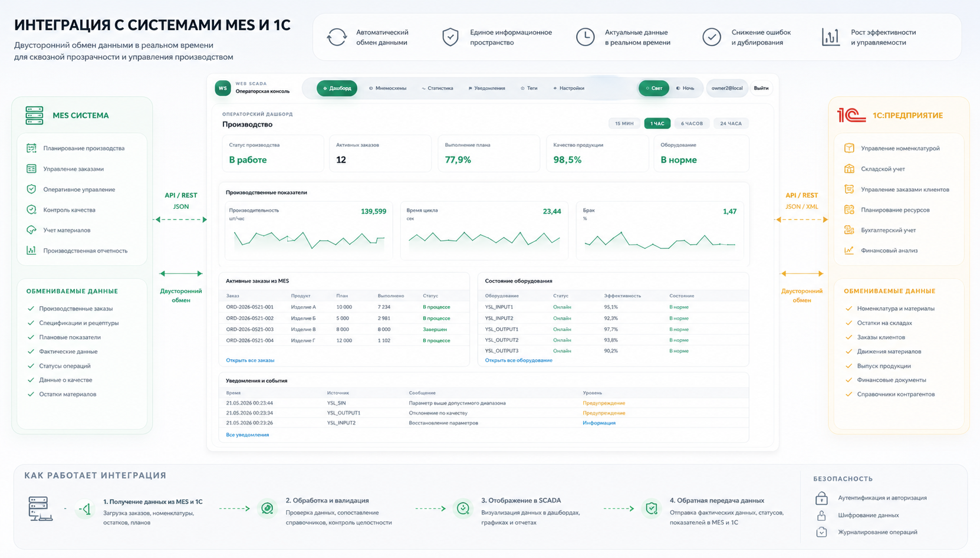This screenshot has width=980, height=558.
Task: Click the icon beside Контроль качества
Action: point(31,209)
